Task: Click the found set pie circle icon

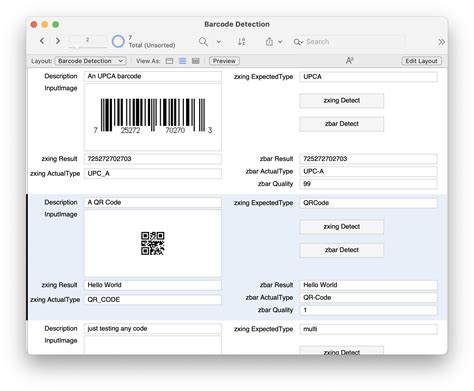Action: (x=118, y=42)
